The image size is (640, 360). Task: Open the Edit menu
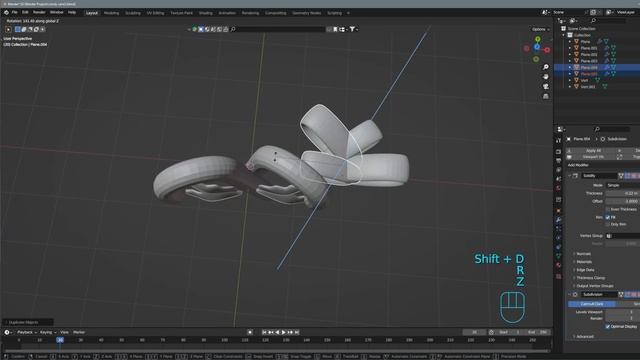tap(25, 13)
